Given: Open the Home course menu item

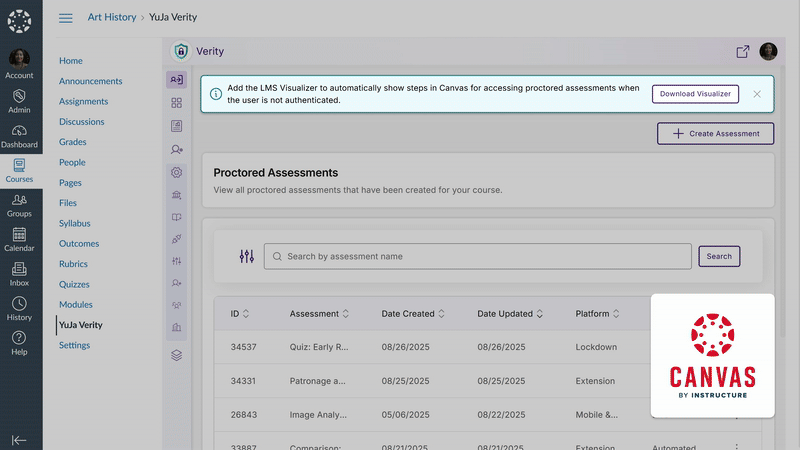Looking at the screenshot, I should coord(71,61).
